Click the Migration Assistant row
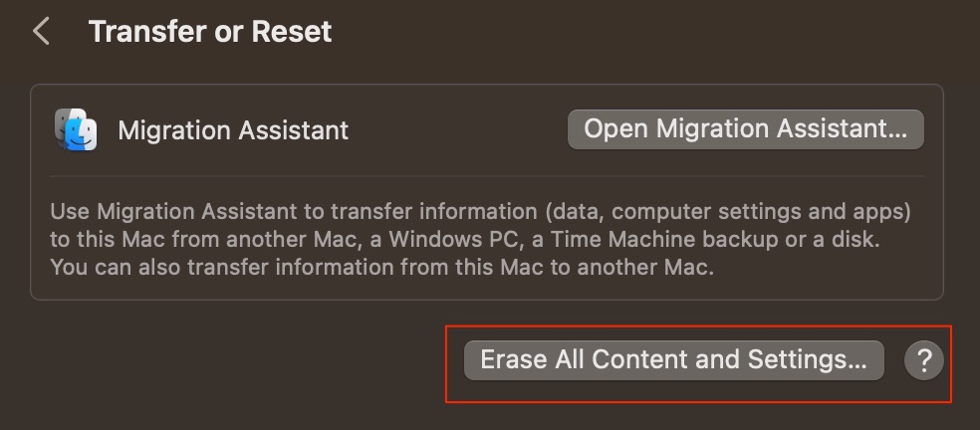The width and height of the screenshot is (980, 430). [x=487, y=130]
